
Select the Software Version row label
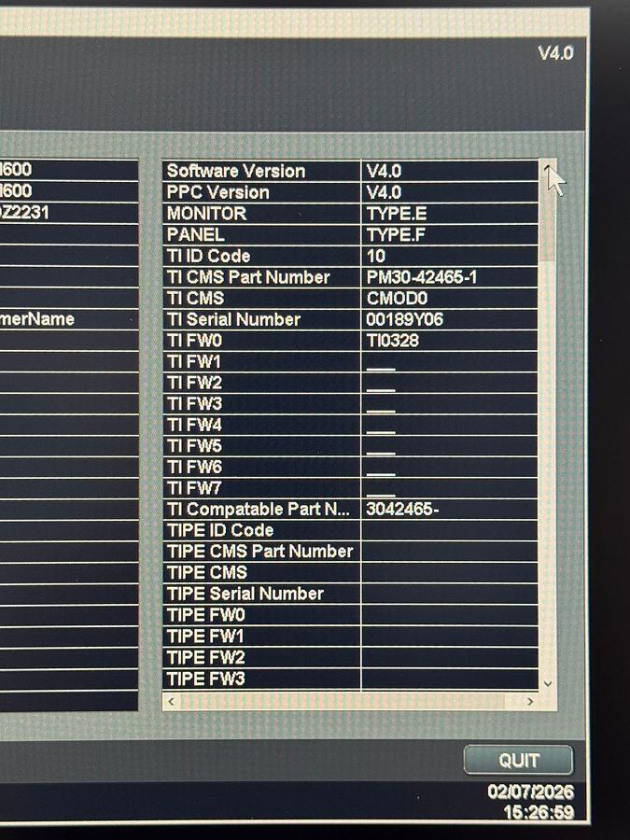point(236,171)
